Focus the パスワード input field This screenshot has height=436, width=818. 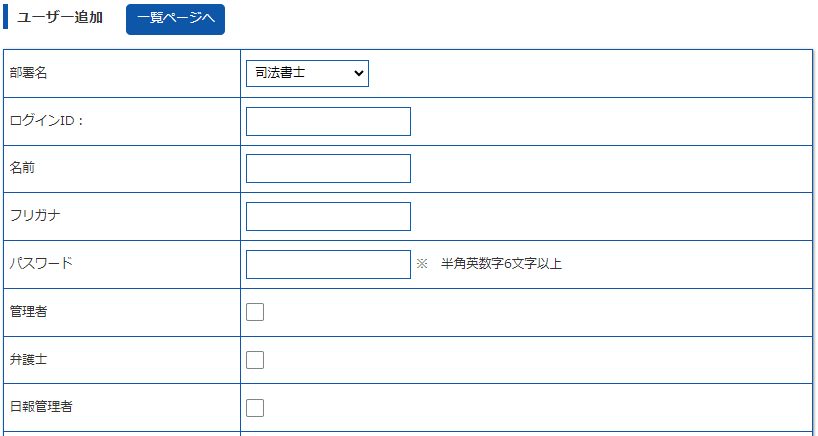(x=328, y=264)
